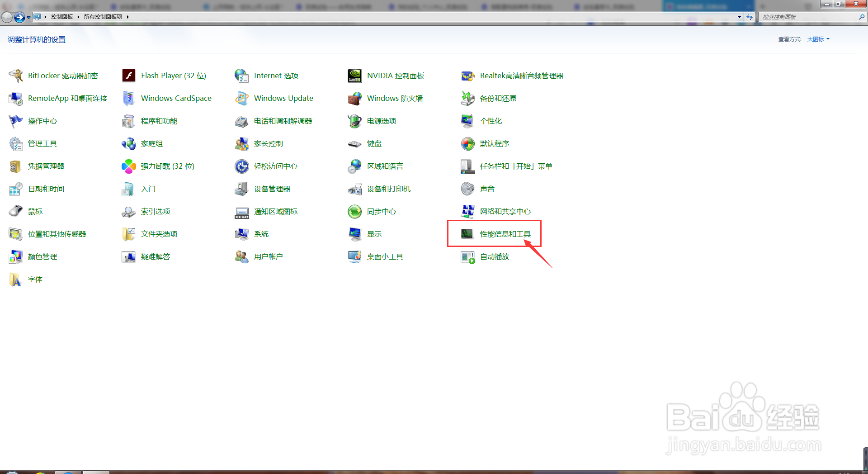Click the 用户帐户 link
This screenshot has width=868, height=474.
(268, 256)
